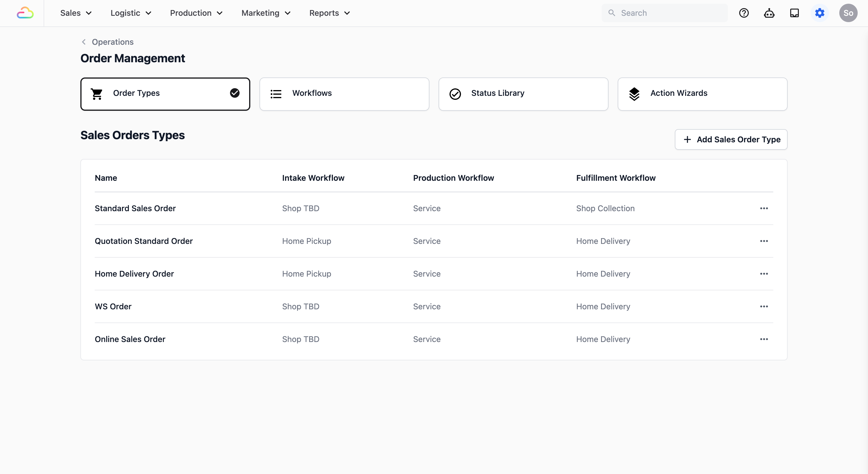The height and width of the screenshot is (474, 868).
Task: Click the Search input field
Action: [671, 13]
